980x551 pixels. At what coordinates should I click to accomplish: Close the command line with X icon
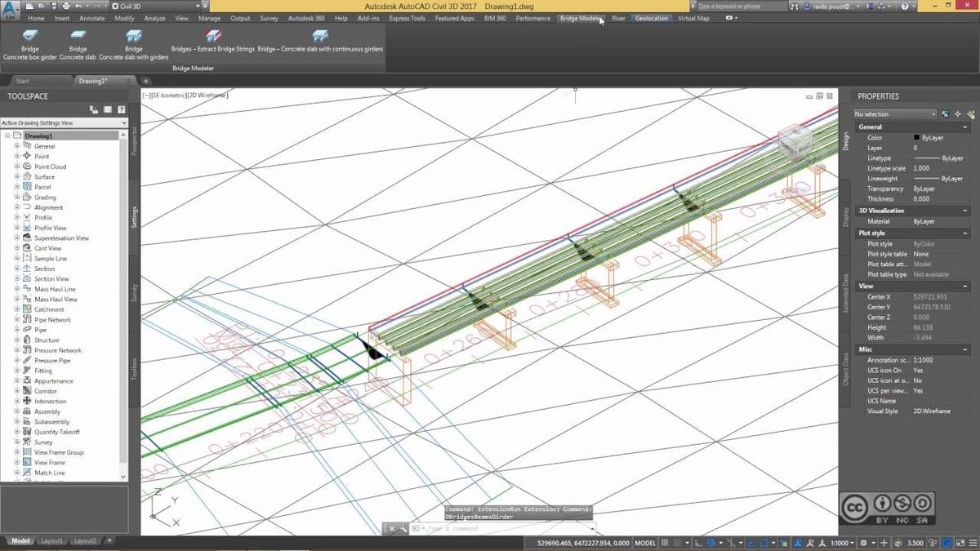tap(392, 528)
